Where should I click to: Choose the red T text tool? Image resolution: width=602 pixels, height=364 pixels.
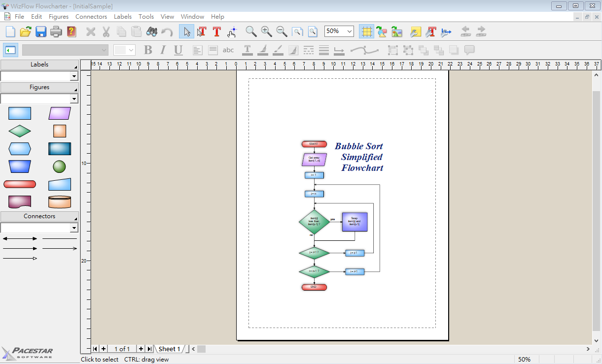pyautogui.click(x=216, y=32)
